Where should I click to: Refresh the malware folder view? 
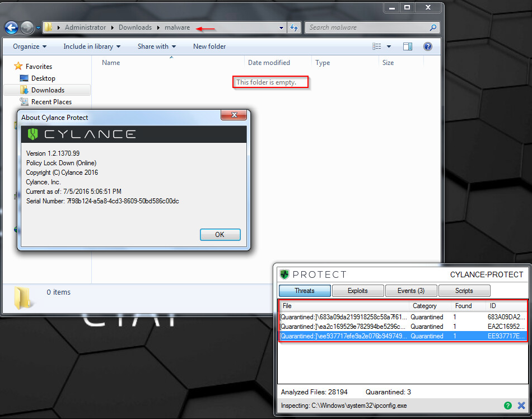pyautogui.click(x=294, y=27)
